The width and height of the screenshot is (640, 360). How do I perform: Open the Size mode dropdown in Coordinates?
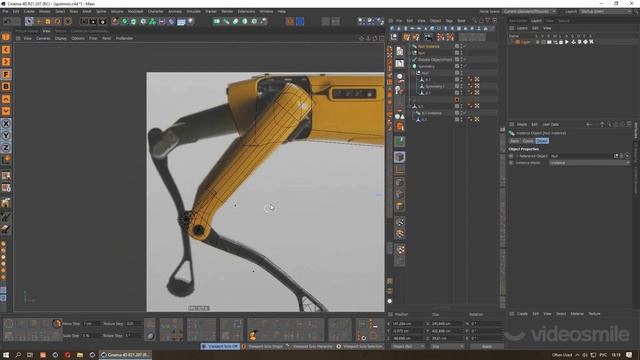448,346
